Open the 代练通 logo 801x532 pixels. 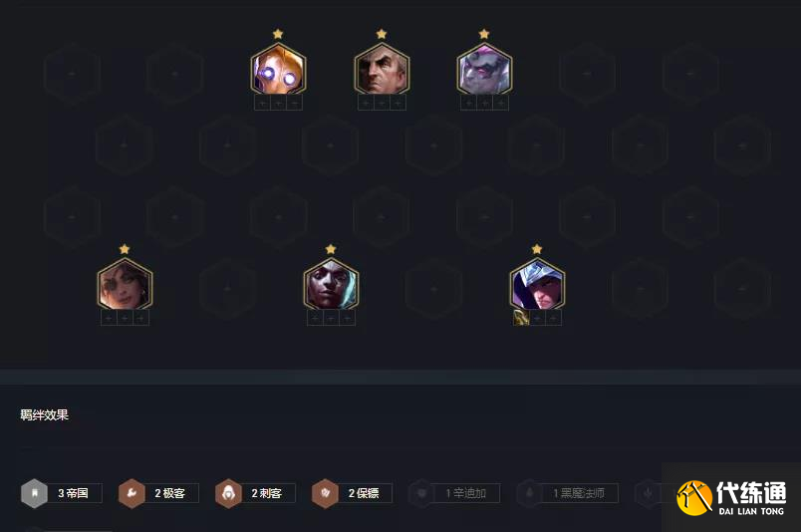[731, 498]
